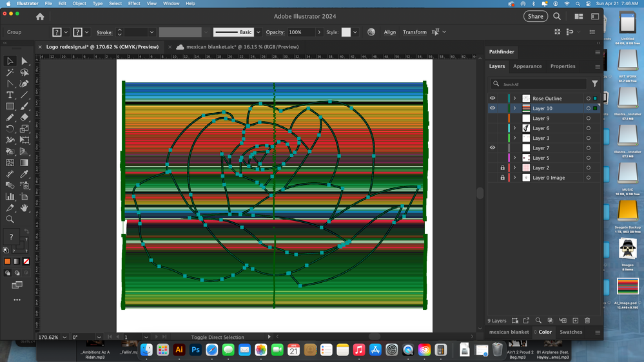Open the Recolor Artwork icon

coord(371,32)
